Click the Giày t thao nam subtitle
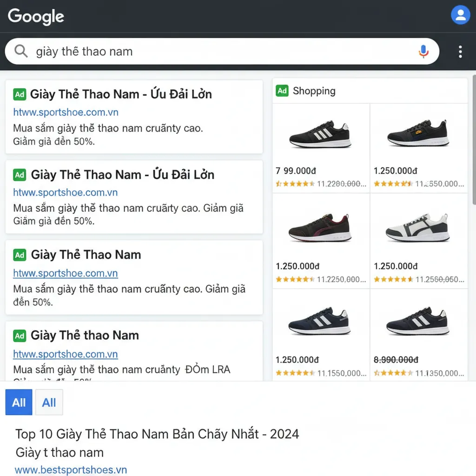This screenshot has width=476, height=476. pyautogui.click(x=59, y=453)
